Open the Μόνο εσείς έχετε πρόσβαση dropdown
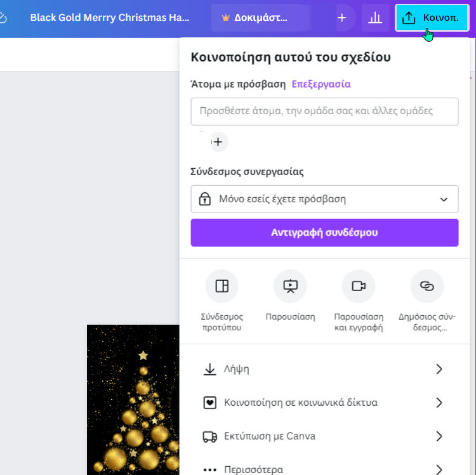 click(x=324, y=199)
